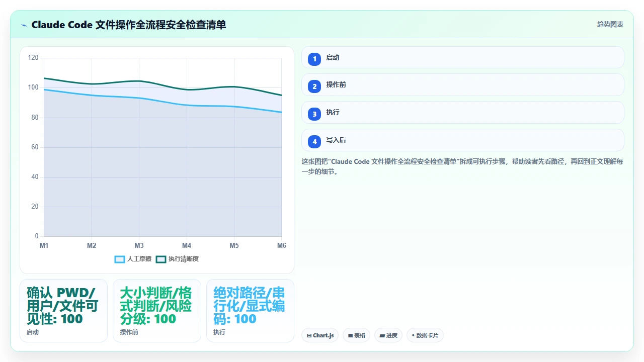Click the Chart.js tag
The width and height of the screenshot is (644, 362).
(320, 335)
